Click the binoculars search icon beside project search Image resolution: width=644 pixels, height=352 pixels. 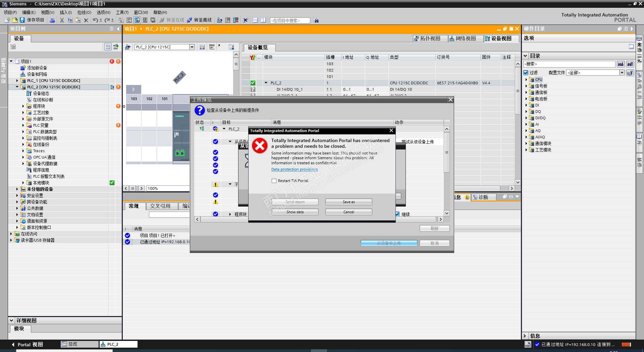(x=316, y=20)
